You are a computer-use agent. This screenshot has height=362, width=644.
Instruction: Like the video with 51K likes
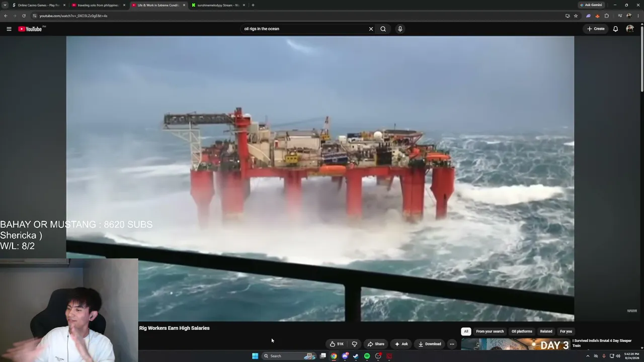[337, 344]
